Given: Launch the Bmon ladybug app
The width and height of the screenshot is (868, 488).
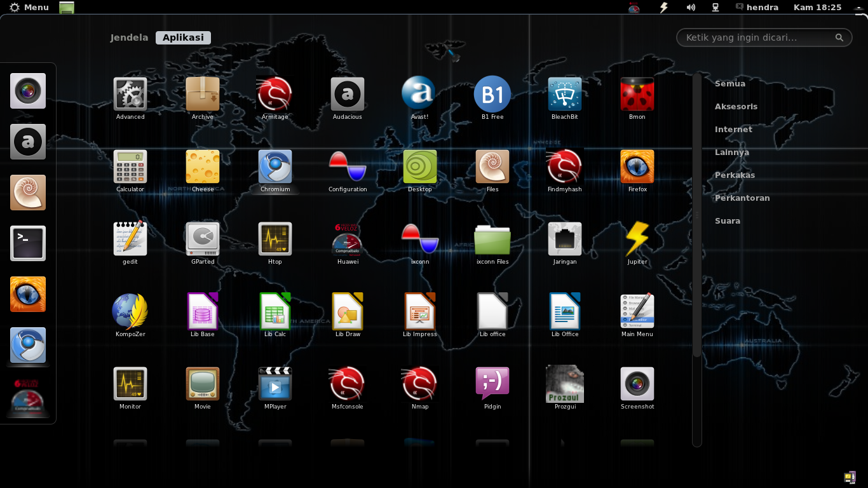Looking at the screenshot, I should (x=637, y=94).
